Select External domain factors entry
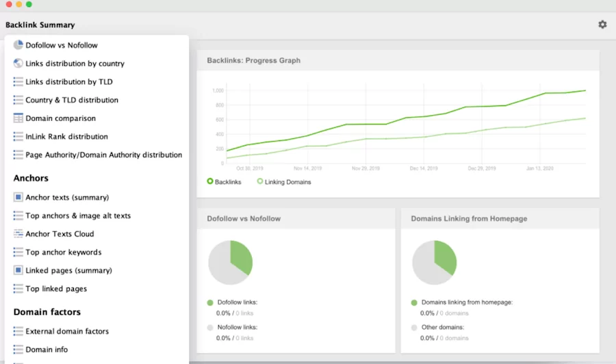Image resolution: width=616 pixels, height=364 pixels. click(x=67, y=331)
